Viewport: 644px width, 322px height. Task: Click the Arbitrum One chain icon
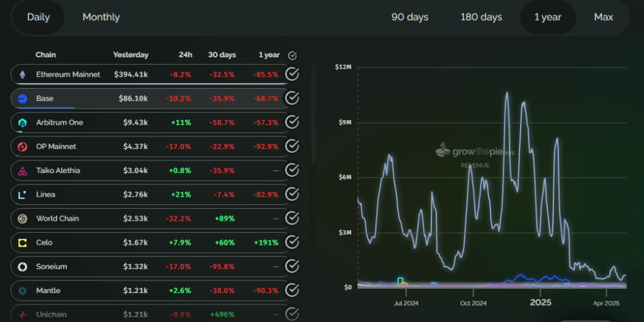point(23,123)
